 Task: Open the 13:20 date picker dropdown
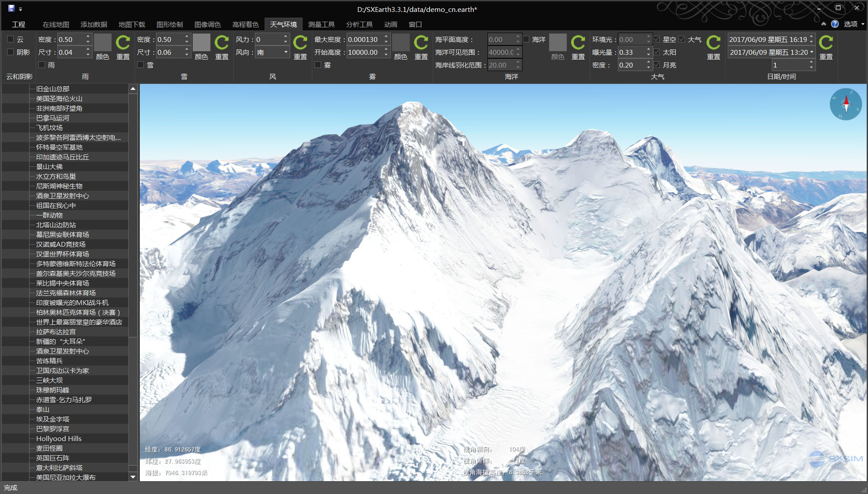coord(812,52)
